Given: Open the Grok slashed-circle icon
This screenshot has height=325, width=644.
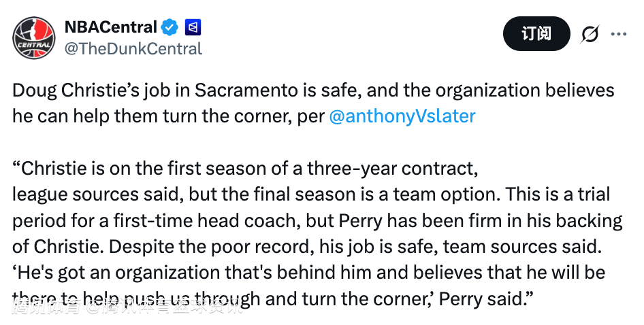Looking at the screenshot, I should tap(590, 34).
